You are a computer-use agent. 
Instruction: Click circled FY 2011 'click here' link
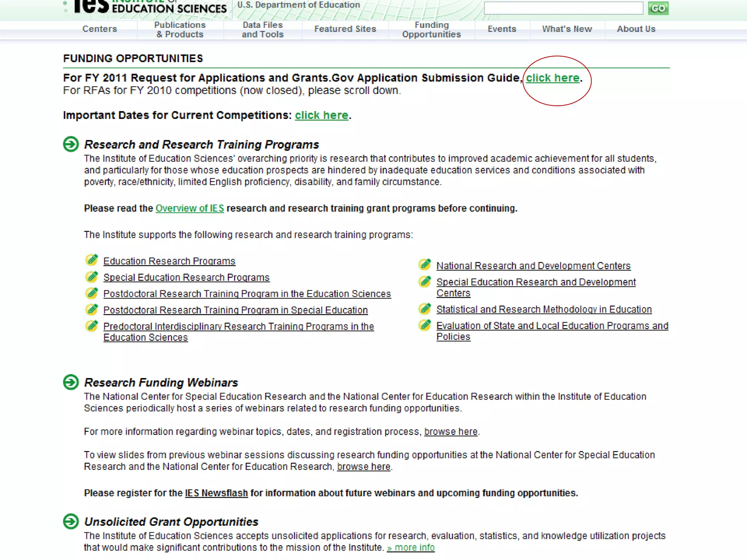click(x=552, y=78)
